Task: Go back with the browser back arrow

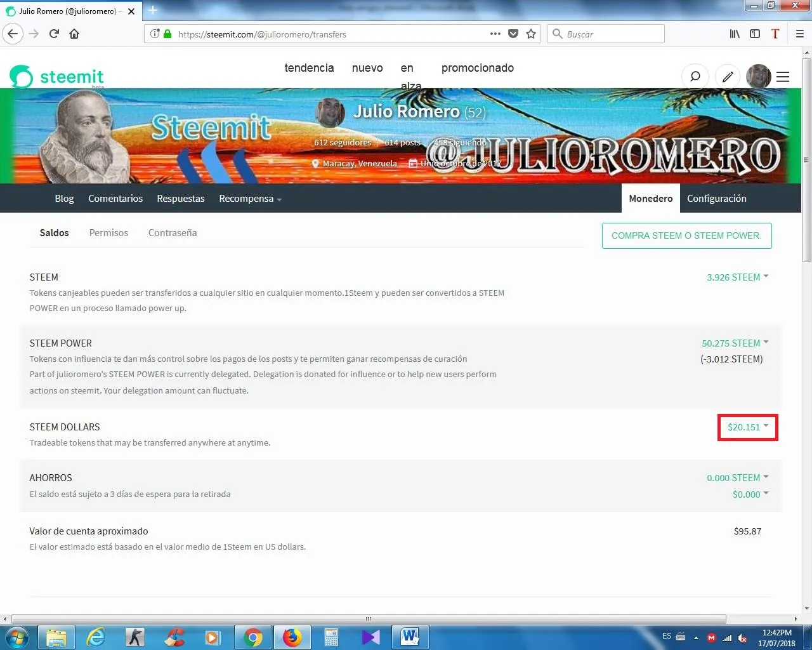Action: (13, 34)
